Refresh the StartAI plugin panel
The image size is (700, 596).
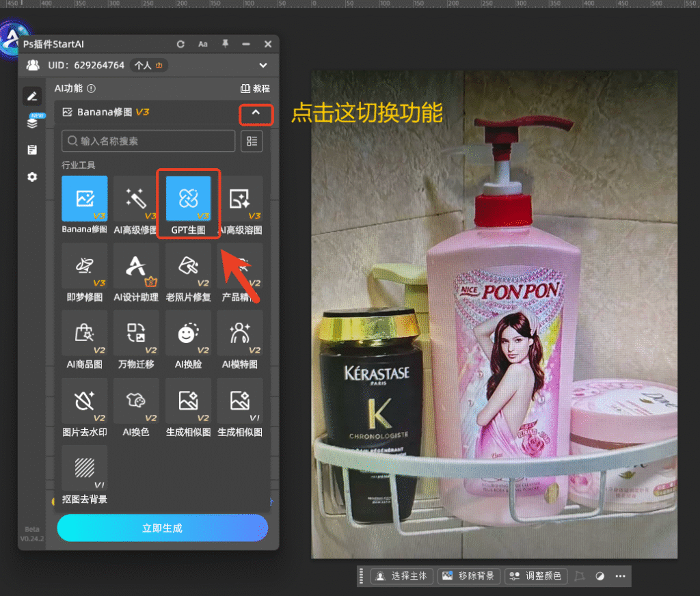point(180,44)
